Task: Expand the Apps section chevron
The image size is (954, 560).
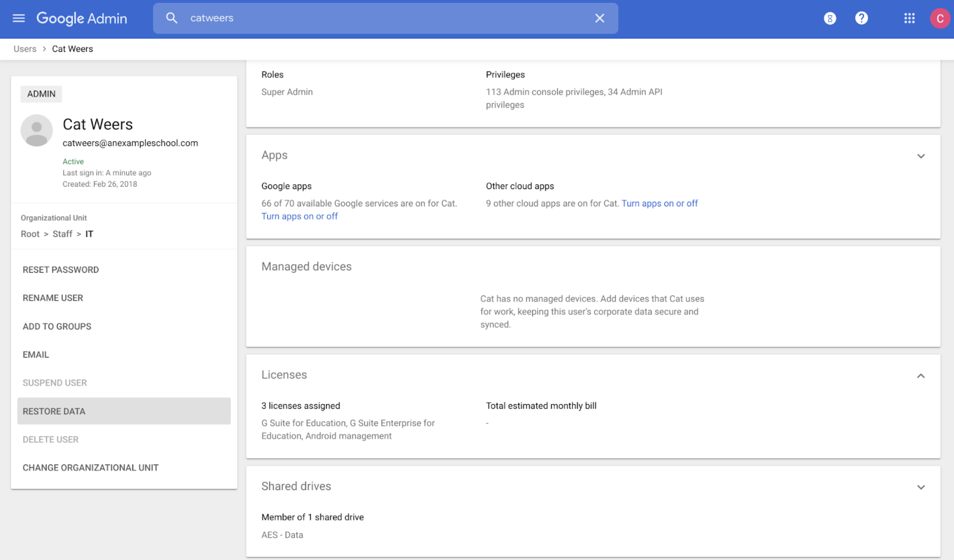Action: point(921,156)
